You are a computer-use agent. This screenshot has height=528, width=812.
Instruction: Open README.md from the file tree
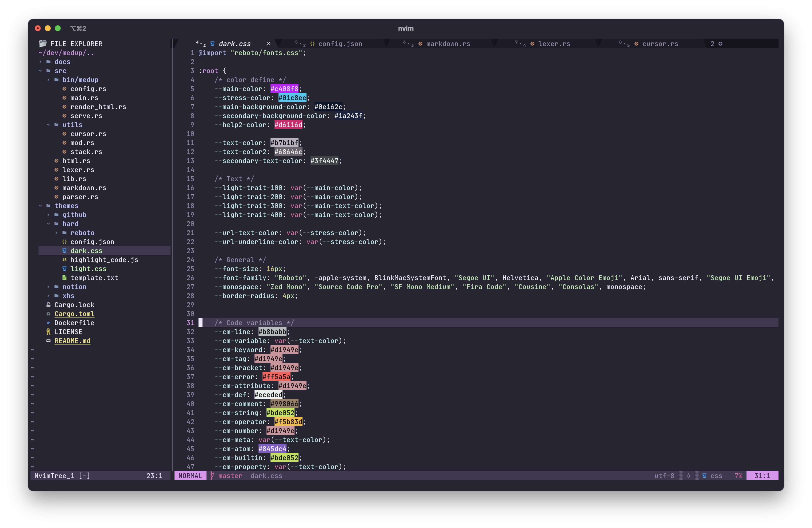pyautogui.click(x=72, y=341)
